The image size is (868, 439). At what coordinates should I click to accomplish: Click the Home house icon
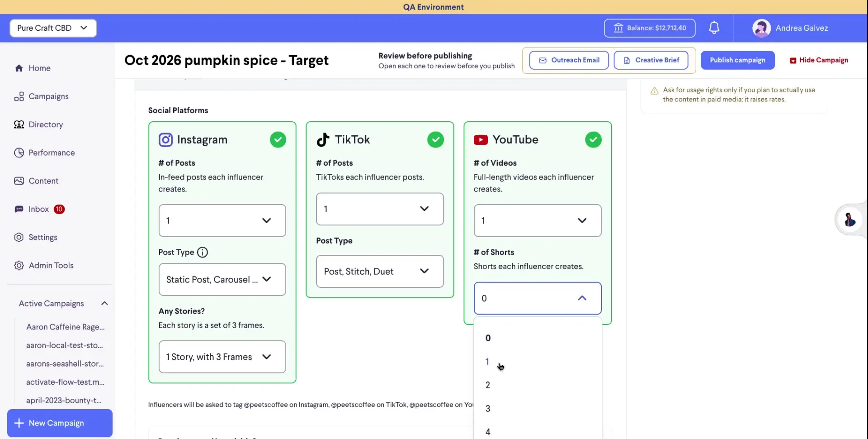pos(19,68)
